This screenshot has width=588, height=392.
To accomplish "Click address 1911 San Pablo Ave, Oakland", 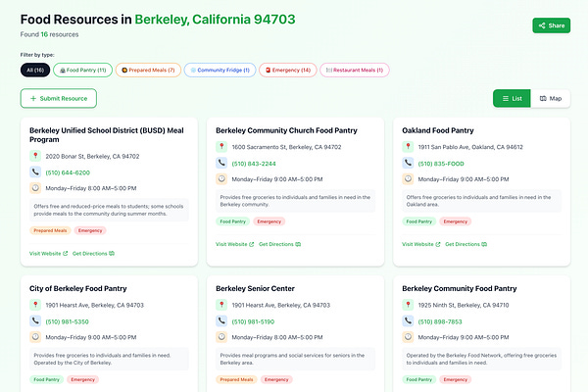I will pos(470,147).
